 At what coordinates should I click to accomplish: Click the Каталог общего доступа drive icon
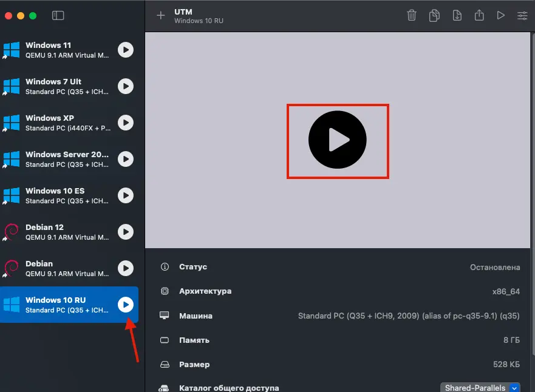(164, 388)
